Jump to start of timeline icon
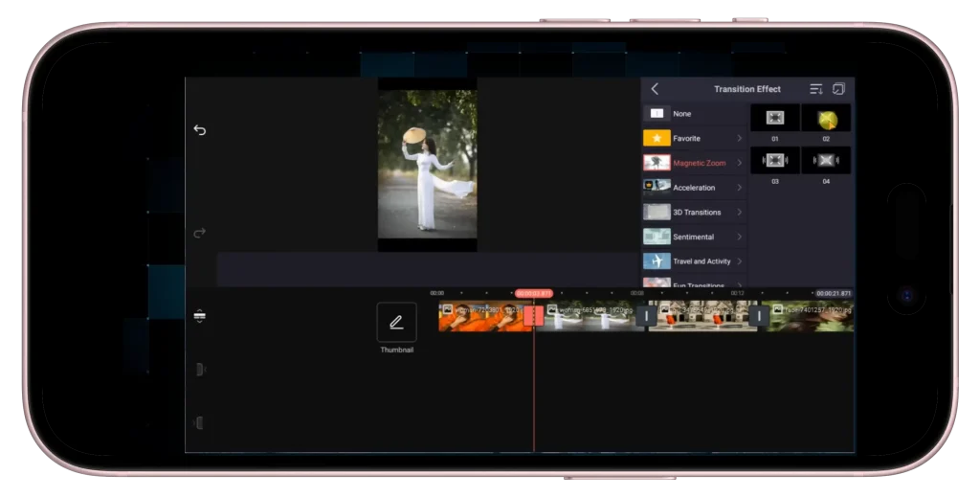 [x=199, y=370]
